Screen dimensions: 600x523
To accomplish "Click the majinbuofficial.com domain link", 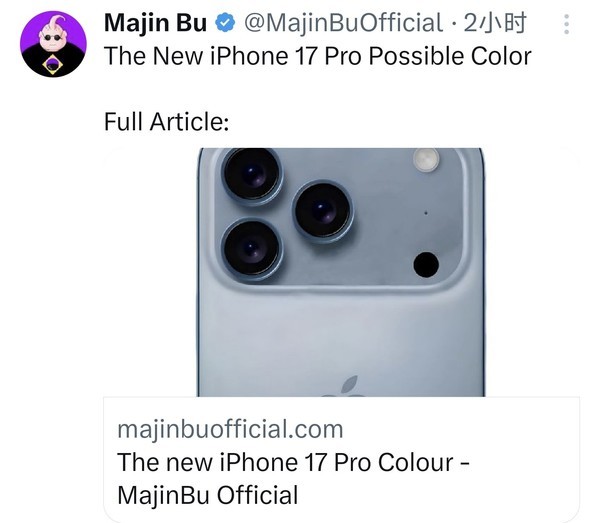I will pos(230,429).
